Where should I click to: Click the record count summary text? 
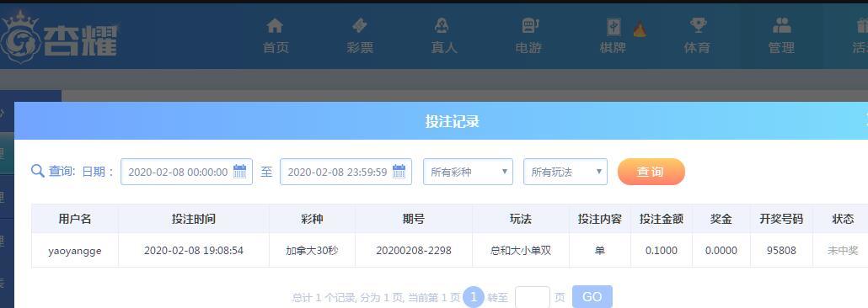point(376,298)
